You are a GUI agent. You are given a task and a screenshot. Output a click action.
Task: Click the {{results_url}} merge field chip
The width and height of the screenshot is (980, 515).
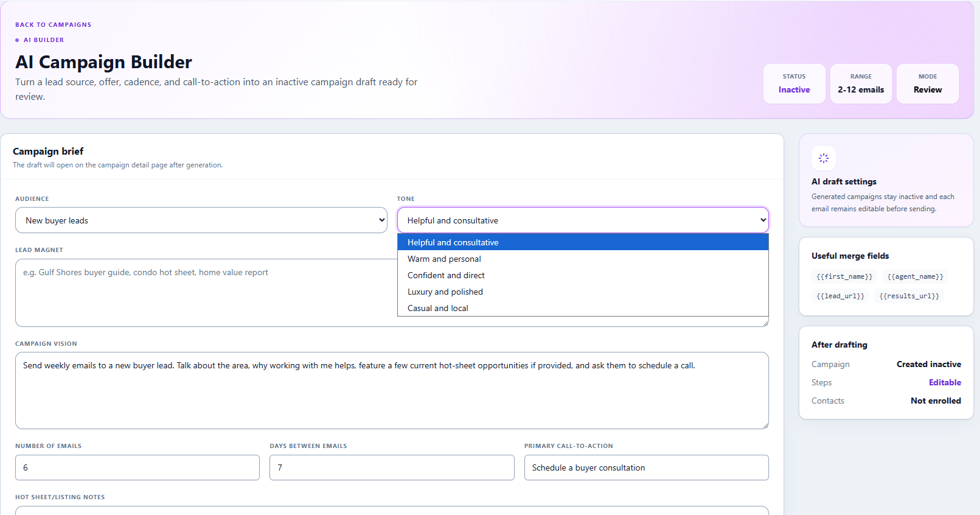coord(909,296)
